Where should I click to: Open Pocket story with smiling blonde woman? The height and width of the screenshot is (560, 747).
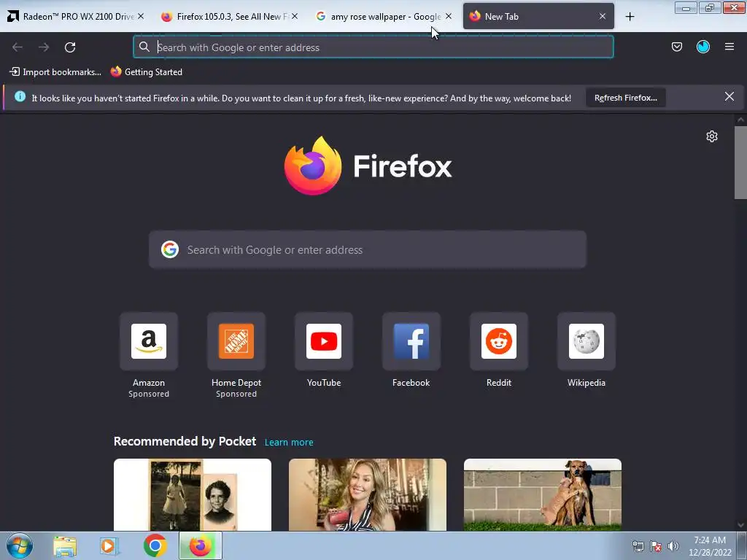tap(368, 495)
